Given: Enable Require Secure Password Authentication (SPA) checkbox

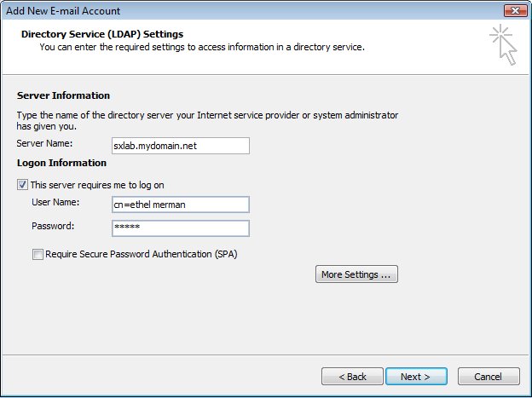Looking at the screenshot, I should pyautogui.click(x=38, y=254).
